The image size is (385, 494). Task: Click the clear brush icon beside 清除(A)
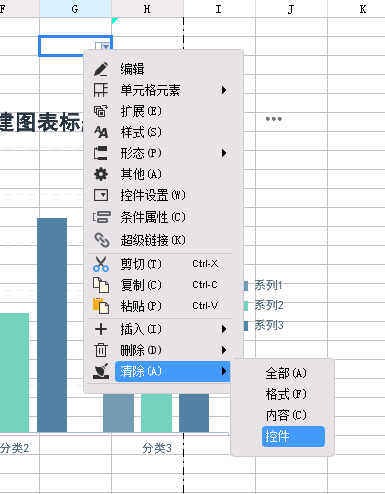101,371
